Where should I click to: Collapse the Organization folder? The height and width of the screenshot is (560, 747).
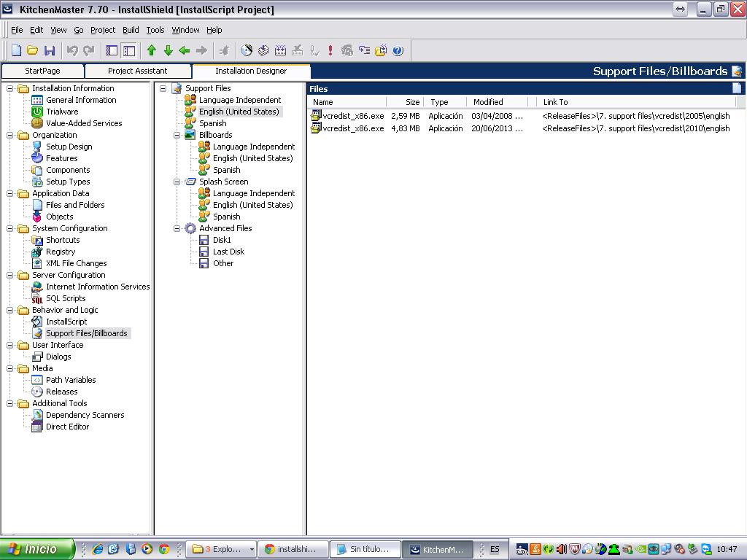pyautogui.click(x=9, y=135)
